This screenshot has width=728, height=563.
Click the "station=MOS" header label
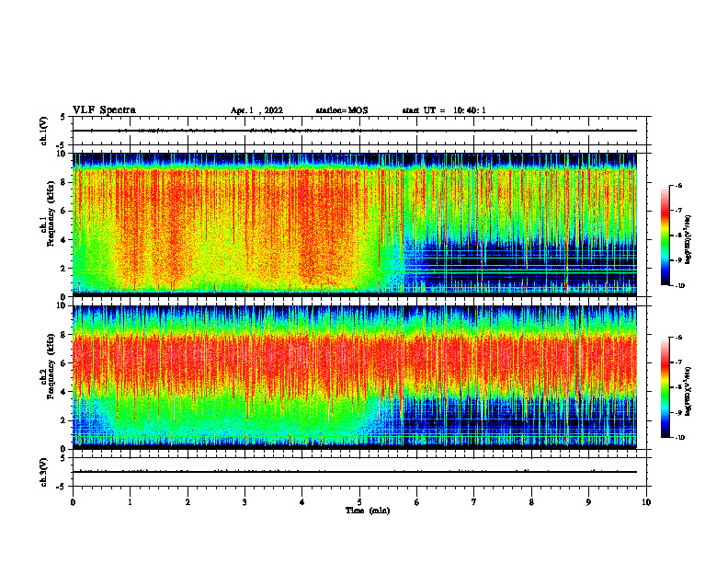(x=342, y=110)
